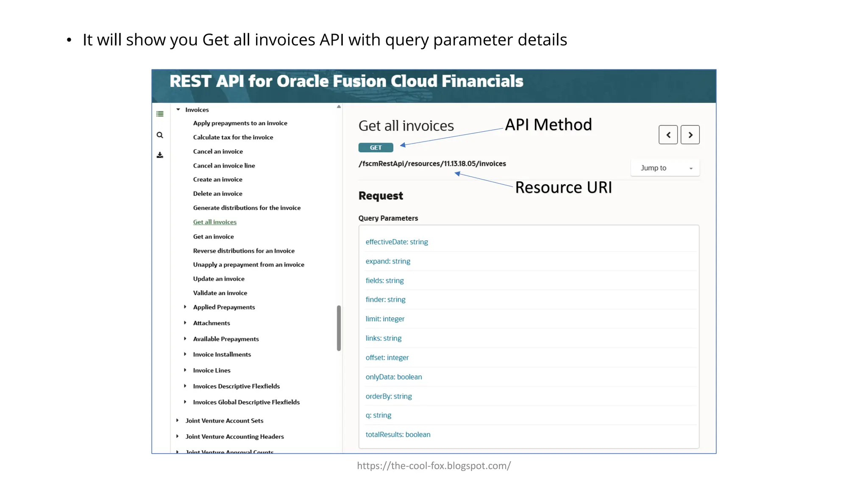Screen dimensions: 868x488
Task: Click the /fscmRestApi/resources/11.13.18.05/invoices URI text
Action: tap(432, 164)
